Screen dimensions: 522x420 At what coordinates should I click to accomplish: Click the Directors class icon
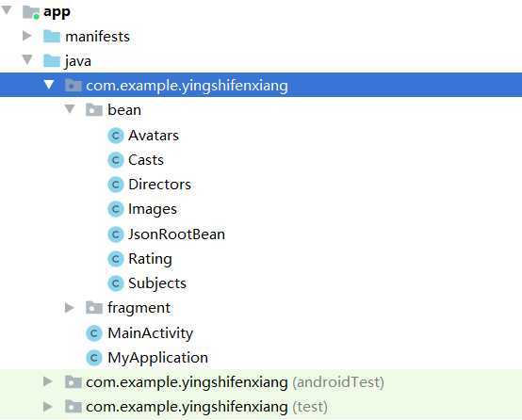point(116,185)
